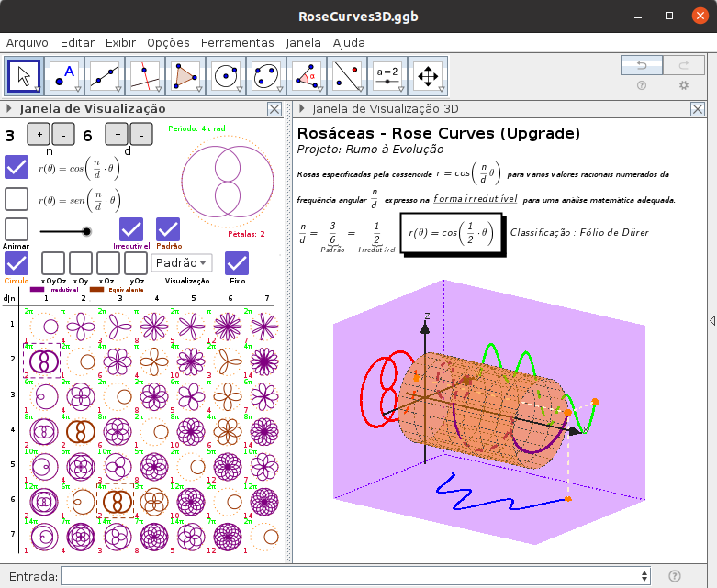717x588 pixels.
Task: Toggle the Animar checkbox
Action: [17, 229]
